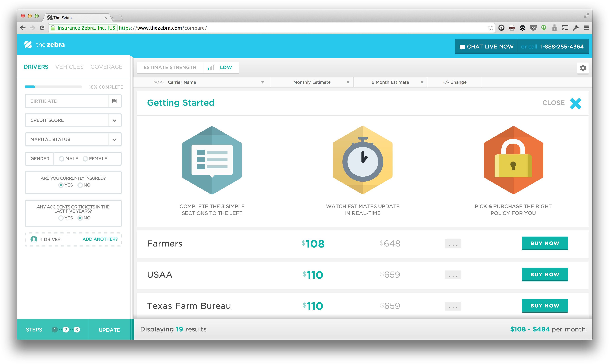Click the Buffer stacked layers extension icon
Screen dimensions: 609x364
pyautogui.click(x=522, y=28)
